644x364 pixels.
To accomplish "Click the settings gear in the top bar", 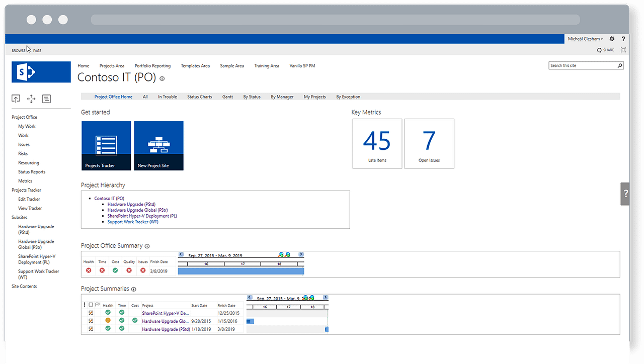I will [x=612, y=38].
